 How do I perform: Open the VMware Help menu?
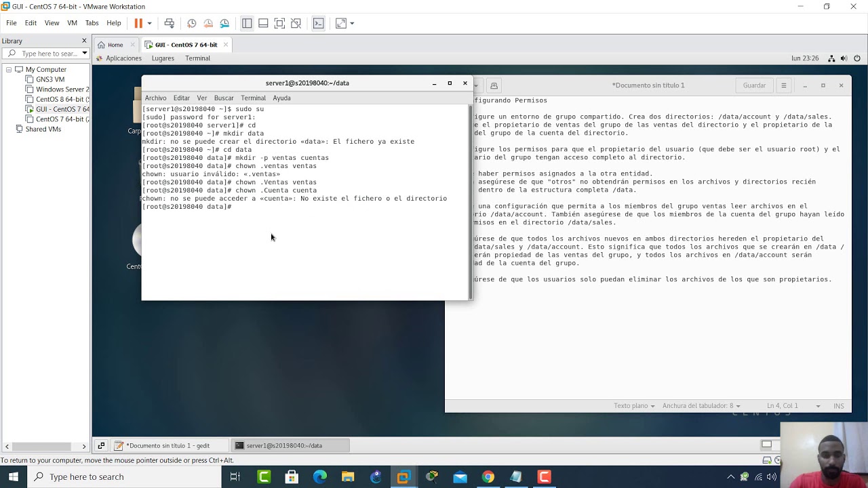(114, 23)
